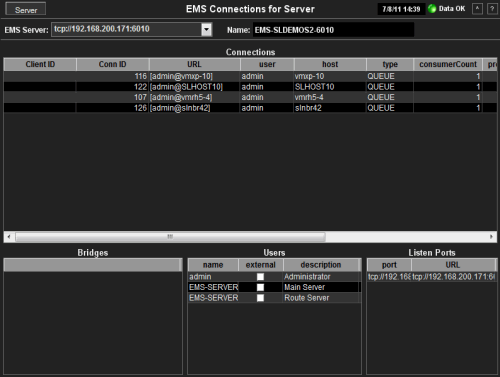
Task: Sort Users table by external header
Action: tap(261, 265)
